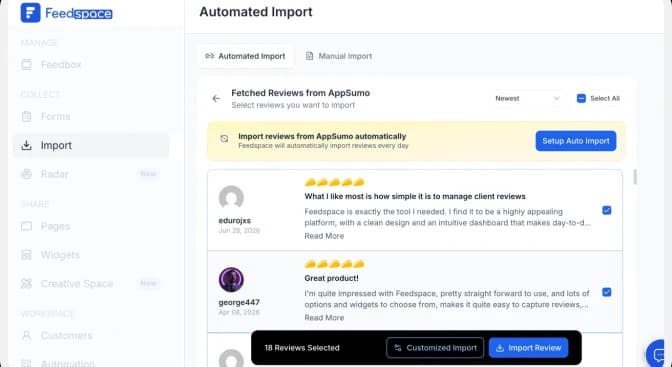Select the Automated Import tab
The height and width of the screenshot is (367, 672).
[x=246, y=56]
